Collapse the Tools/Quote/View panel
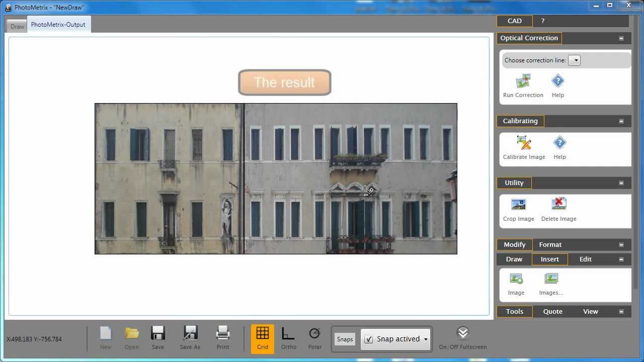 [x=621, y=312]
